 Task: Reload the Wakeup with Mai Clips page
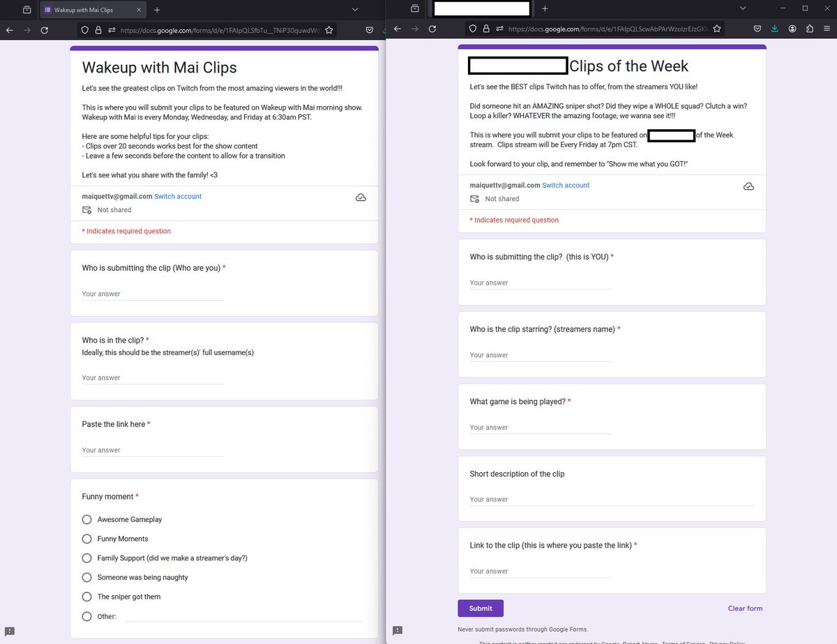(45, 30)
